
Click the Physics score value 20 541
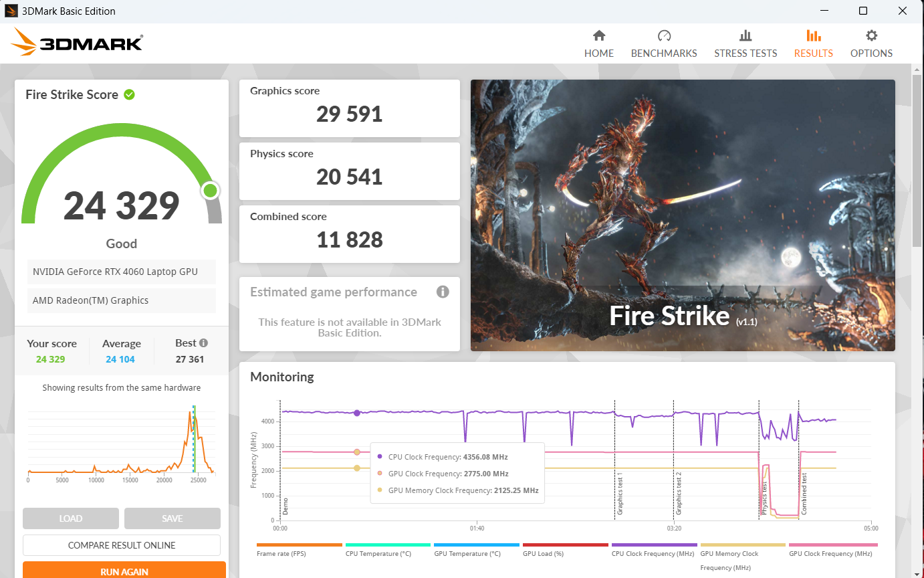[x=350, y=177]
